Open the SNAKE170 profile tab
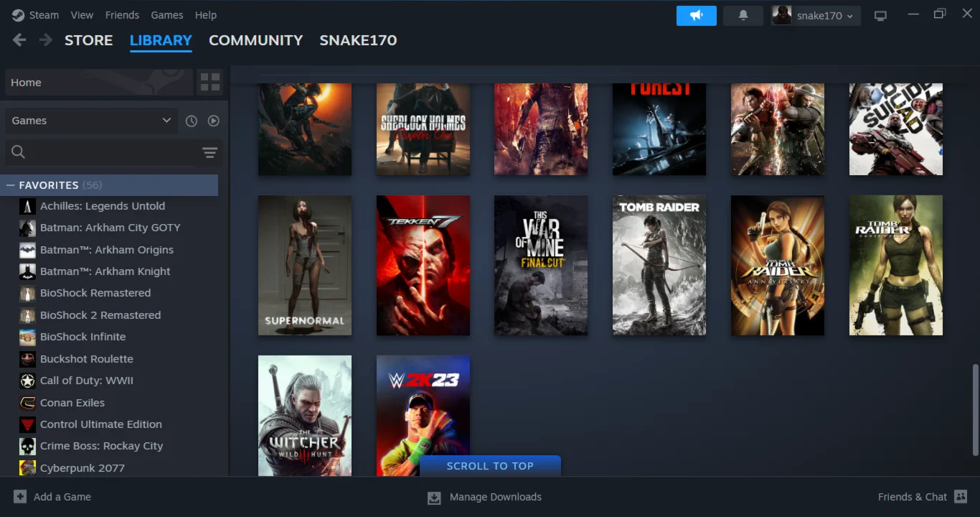This screenshot has width=980, height=517. point(358,40)
